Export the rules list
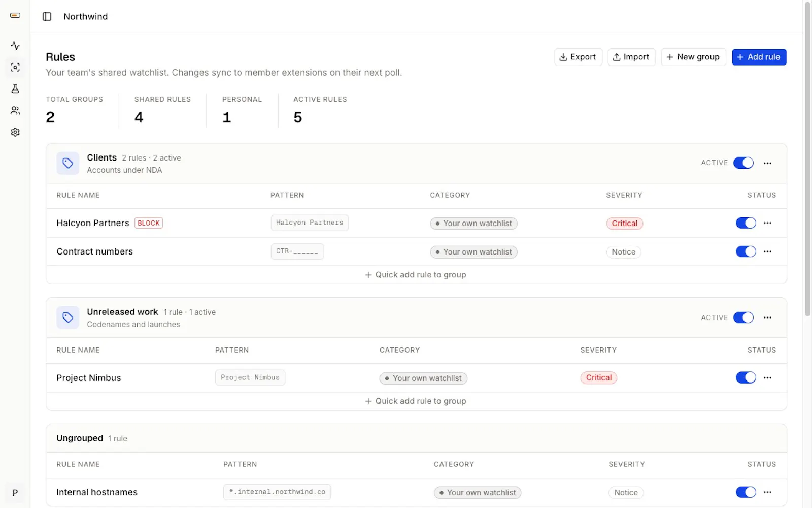The width and height of the screenshot is (812, 508). pos(578,57)
